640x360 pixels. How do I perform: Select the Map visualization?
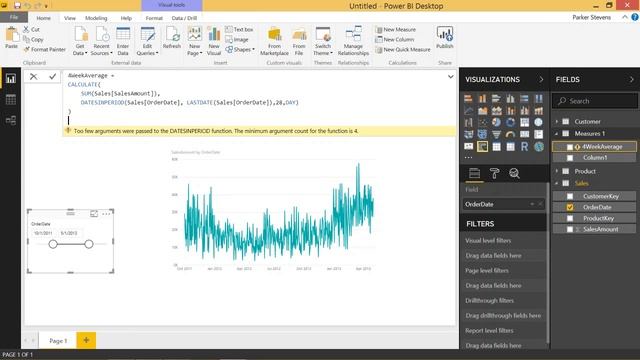pyautogui.click(x=539, y=122)
